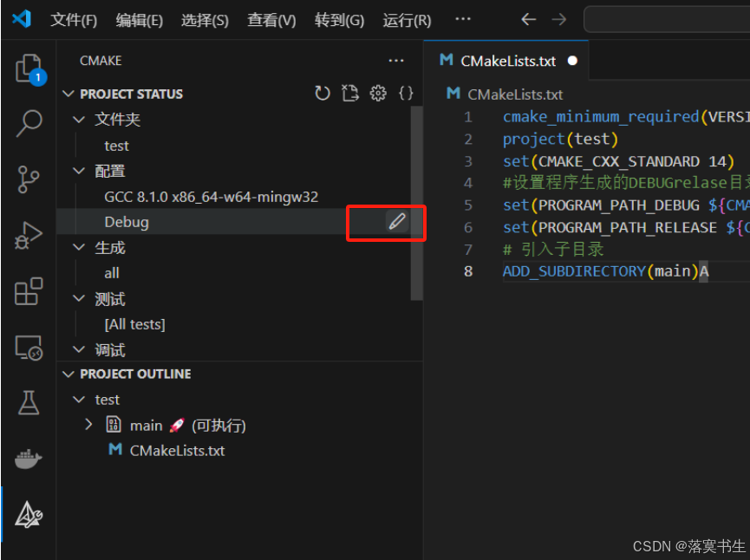This screenshot has width=750, height=560.
Task: Click the pencil icon to change Debug variant
Action: pos(397,221)
